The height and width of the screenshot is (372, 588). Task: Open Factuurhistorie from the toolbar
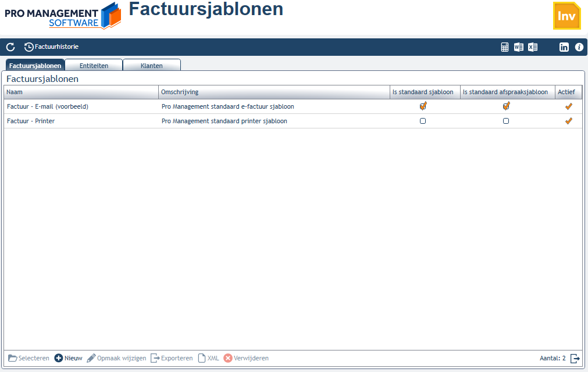[x=51, y=47]
